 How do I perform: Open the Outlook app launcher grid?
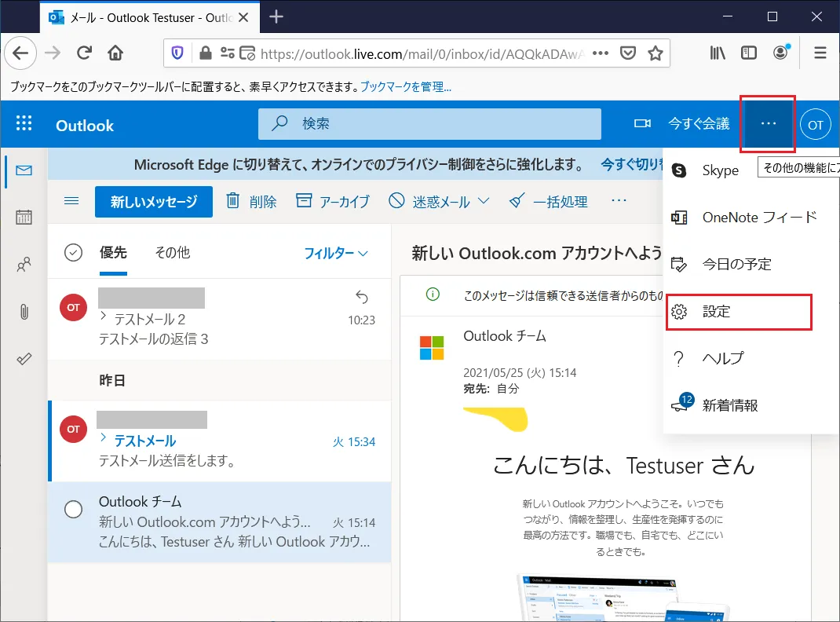24,123
